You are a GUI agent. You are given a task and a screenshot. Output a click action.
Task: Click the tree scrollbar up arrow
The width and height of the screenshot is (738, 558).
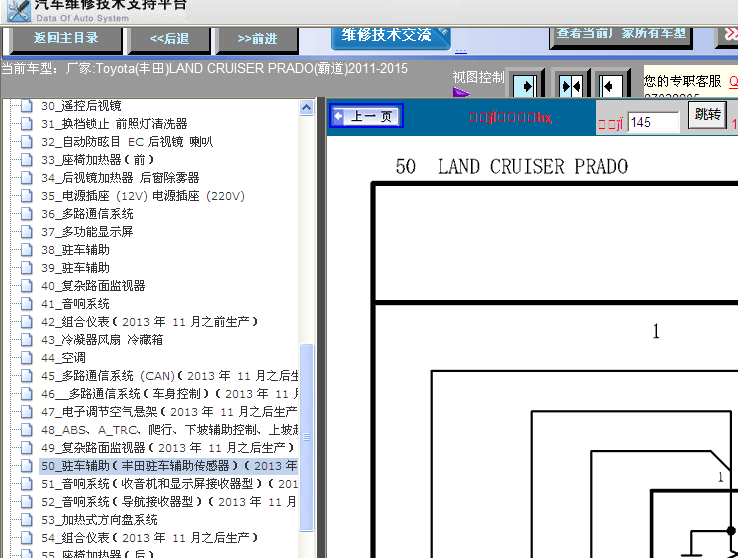coord(306,108)
